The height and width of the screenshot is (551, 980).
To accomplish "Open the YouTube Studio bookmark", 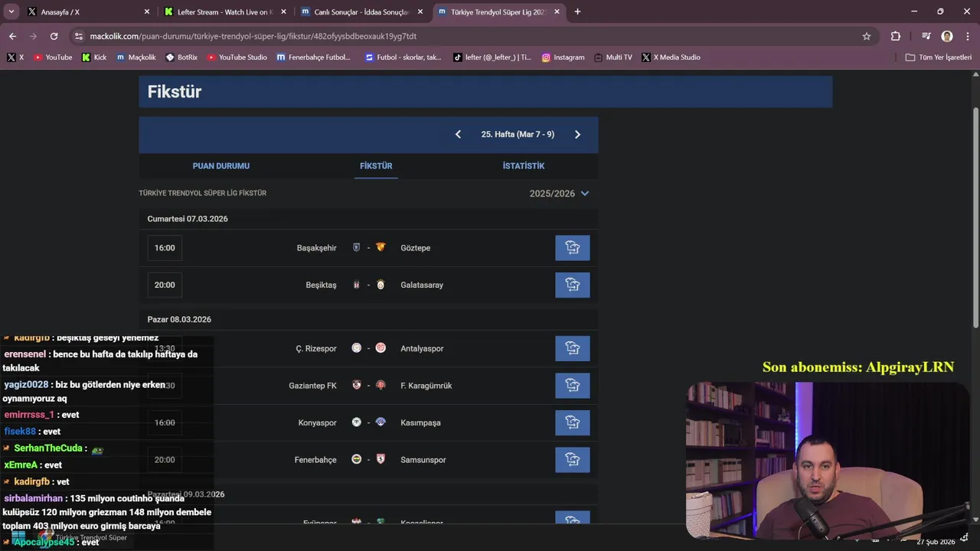I will (237, 57).
